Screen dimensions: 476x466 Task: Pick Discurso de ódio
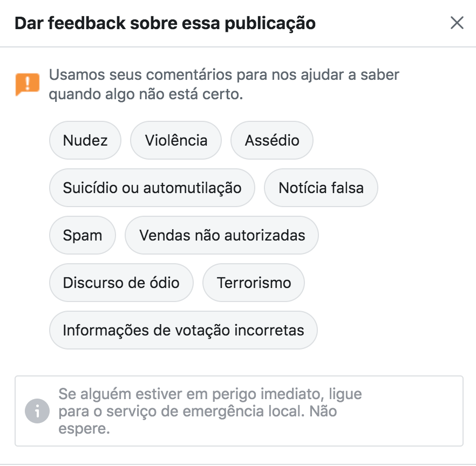pyautogui.click(x=121, y=283)
